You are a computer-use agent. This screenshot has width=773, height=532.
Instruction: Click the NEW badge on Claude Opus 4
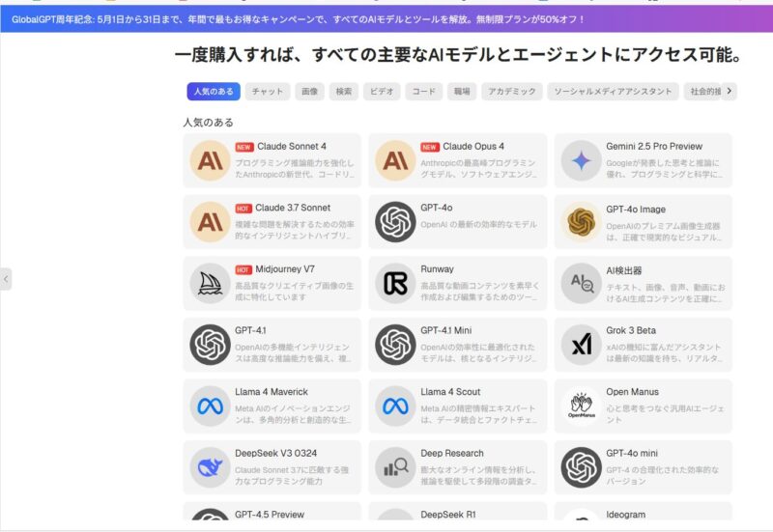[x=430, y=147]
